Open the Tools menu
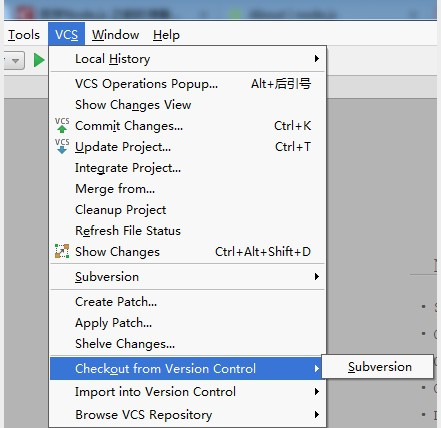The height and width of the screenshot is (428, 441). pyautogui.click(x=24, y=35)
